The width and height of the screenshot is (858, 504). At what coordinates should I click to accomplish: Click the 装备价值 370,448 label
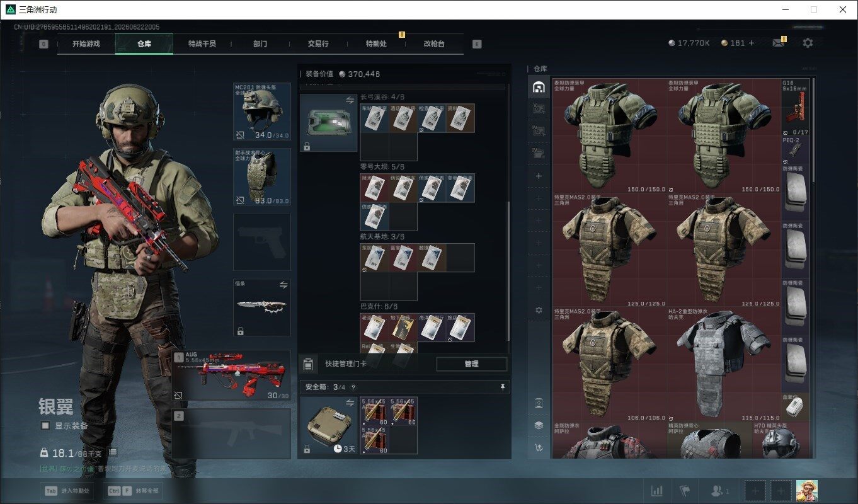343,74
